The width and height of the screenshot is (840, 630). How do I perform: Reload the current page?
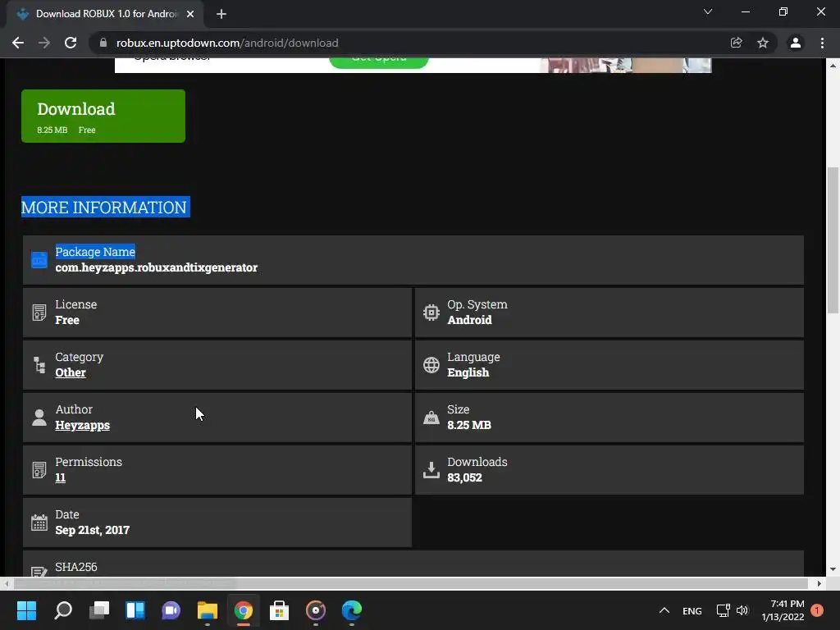(71, 43)
